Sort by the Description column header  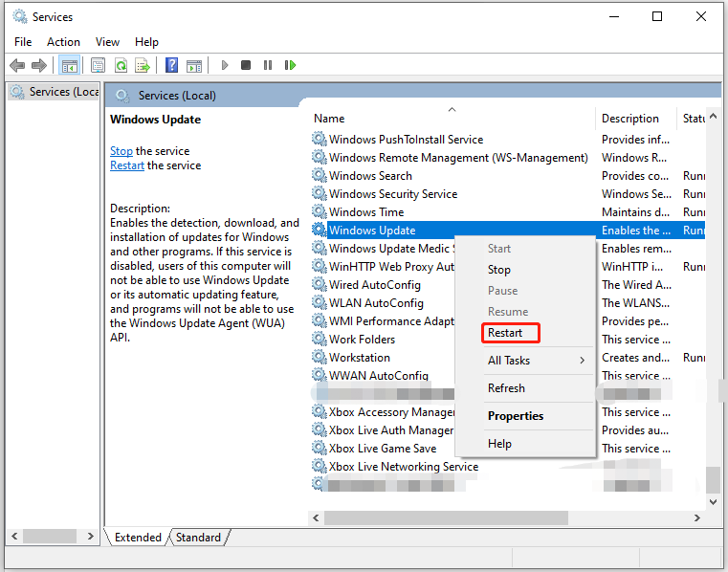pos(635,119)
